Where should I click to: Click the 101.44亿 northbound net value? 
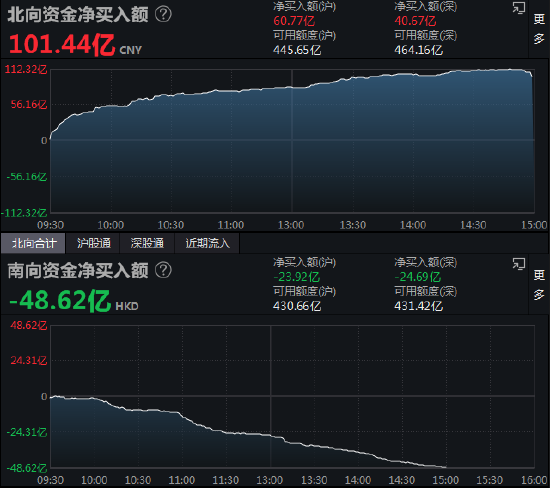[62, 45]
